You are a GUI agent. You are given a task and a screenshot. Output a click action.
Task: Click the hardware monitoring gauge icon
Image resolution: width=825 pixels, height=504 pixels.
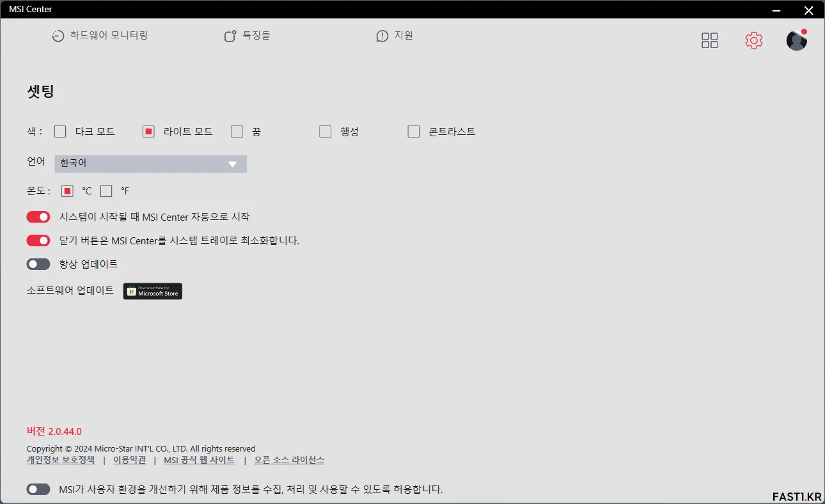pos(58,36)
